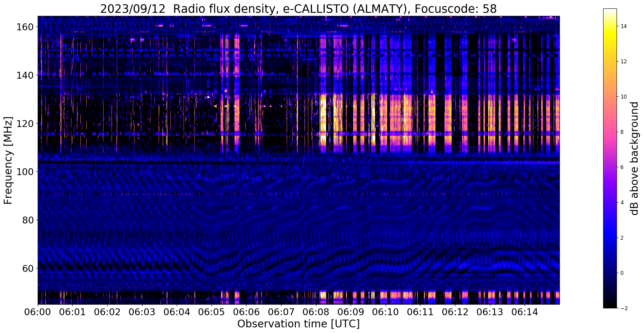Click colorbar tick label 6

(x=622, y=167)
